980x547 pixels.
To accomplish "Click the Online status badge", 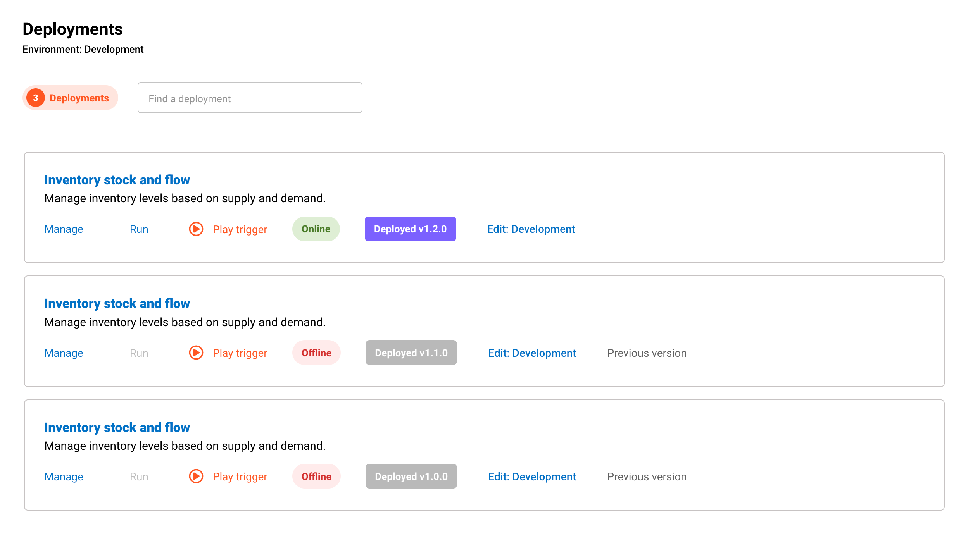I will tap(316, 229).
